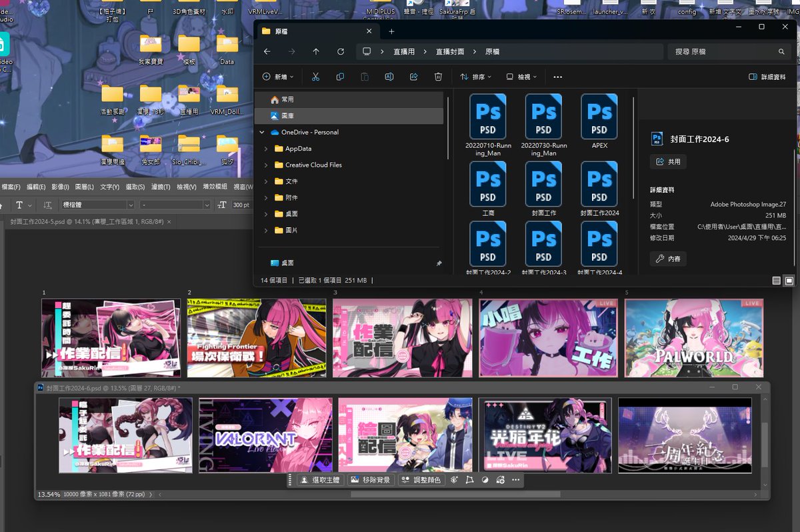Select the 封面工作2024 PSD file
Screen dimensions: 800x532
[599, 189]
